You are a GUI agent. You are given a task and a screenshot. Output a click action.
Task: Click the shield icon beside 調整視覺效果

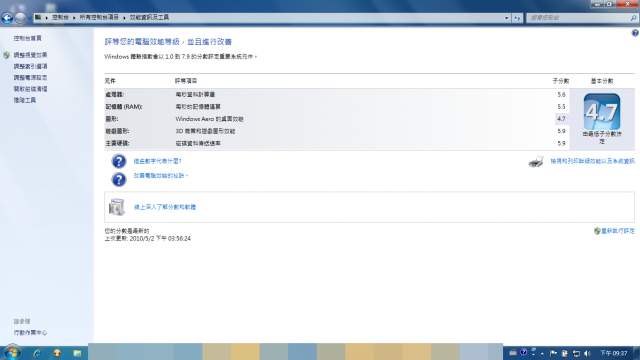6,55
